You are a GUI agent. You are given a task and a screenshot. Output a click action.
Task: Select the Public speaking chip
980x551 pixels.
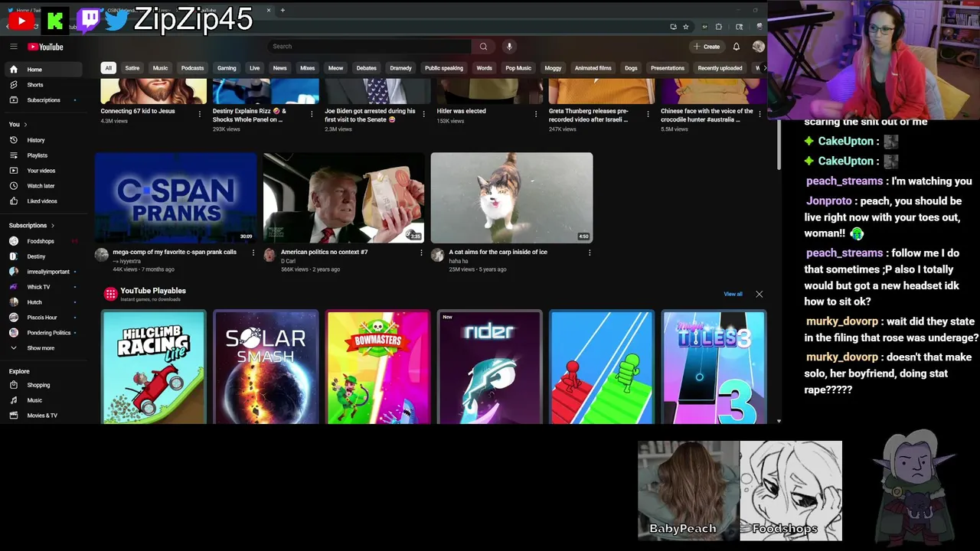click(x=444, y=68)
